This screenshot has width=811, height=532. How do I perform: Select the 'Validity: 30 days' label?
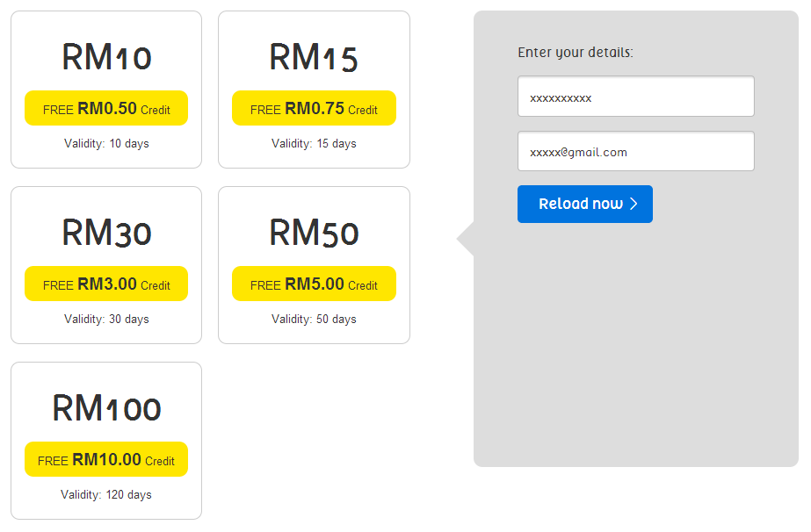tap(106, 319)
